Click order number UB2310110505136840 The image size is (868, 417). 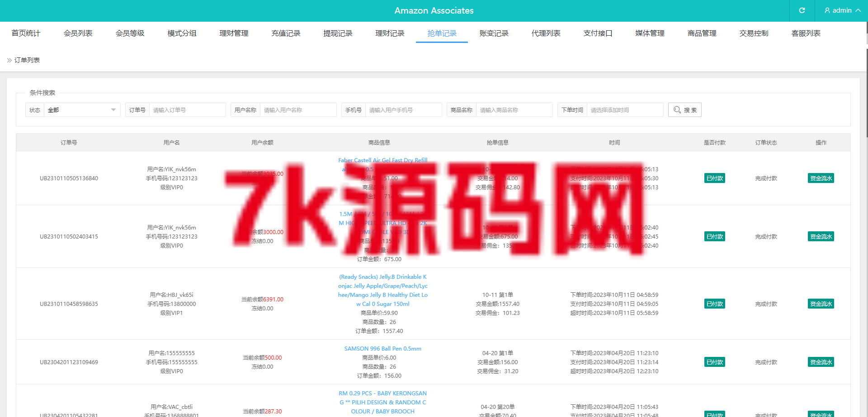pos(69,178)
